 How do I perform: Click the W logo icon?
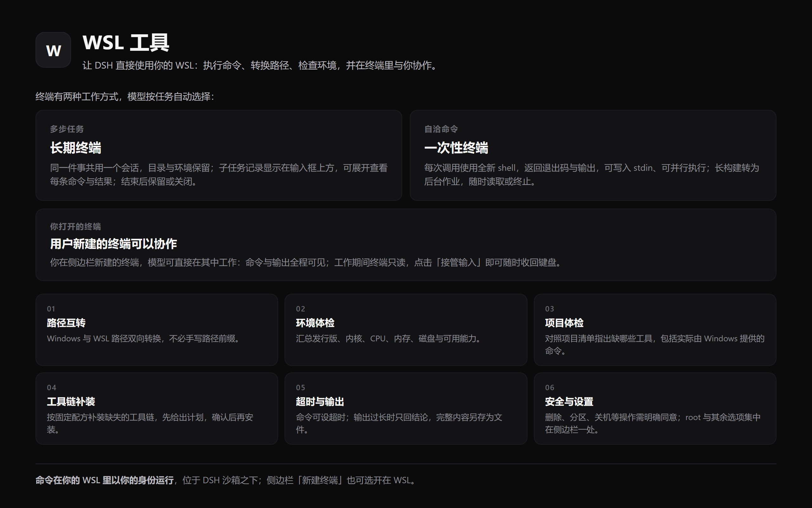[53, 50]
